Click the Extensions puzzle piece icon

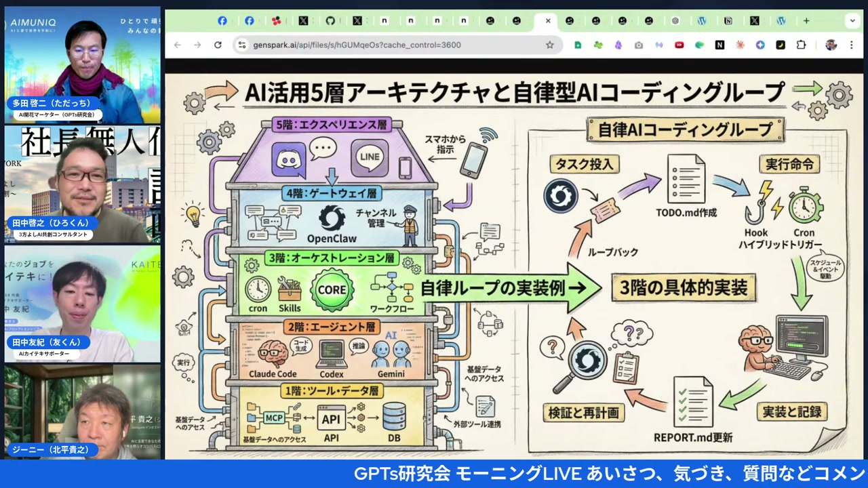pyautogui.click(x=802, y=45)
